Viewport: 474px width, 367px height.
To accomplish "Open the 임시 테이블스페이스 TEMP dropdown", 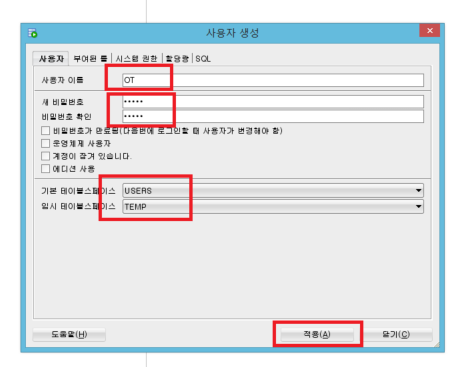I will 273,207.
